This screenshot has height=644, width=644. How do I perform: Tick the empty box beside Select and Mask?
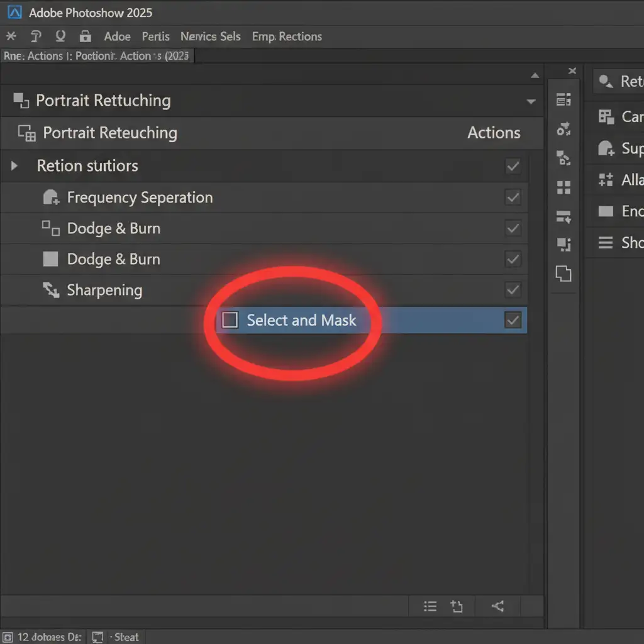point(230,320)
